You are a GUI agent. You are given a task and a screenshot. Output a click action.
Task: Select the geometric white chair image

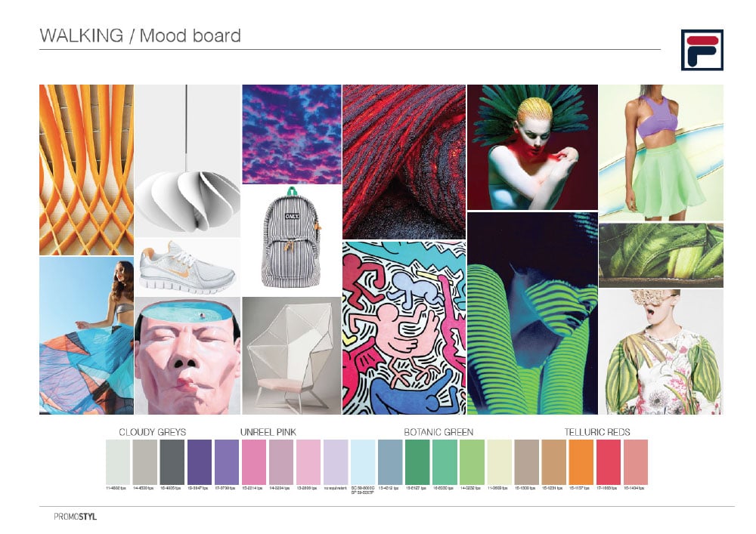tap(292, 356)
